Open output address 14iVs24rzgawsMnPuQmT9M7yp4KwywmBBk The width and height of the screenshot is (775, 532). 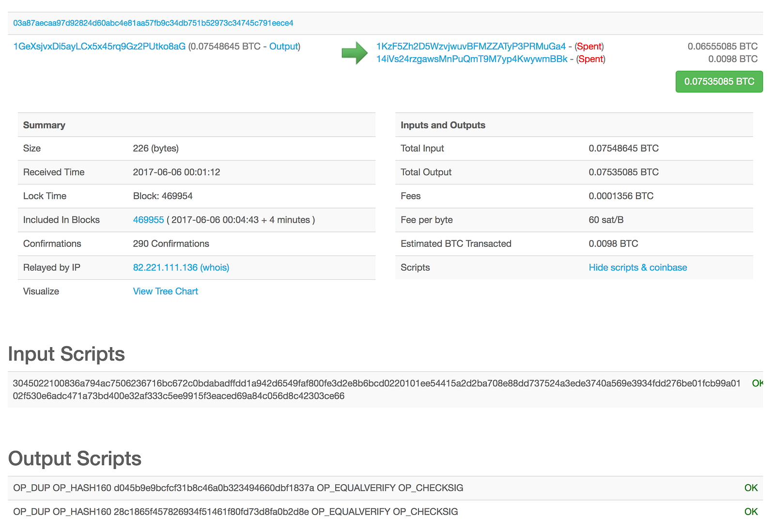coord(472,59)
